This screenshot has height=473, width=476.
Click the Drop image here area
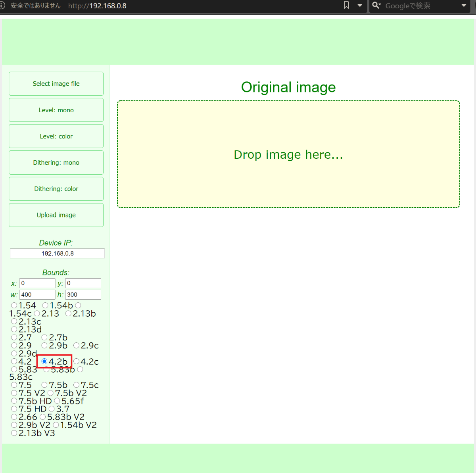pos(288,154)
